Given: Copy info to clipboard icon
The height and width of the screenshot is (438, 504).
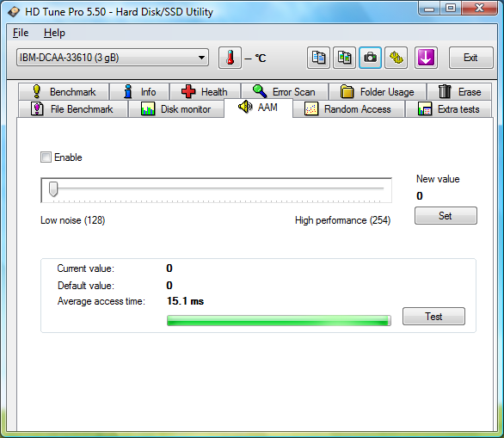Looking at the screenshot, I should [318, 58].
